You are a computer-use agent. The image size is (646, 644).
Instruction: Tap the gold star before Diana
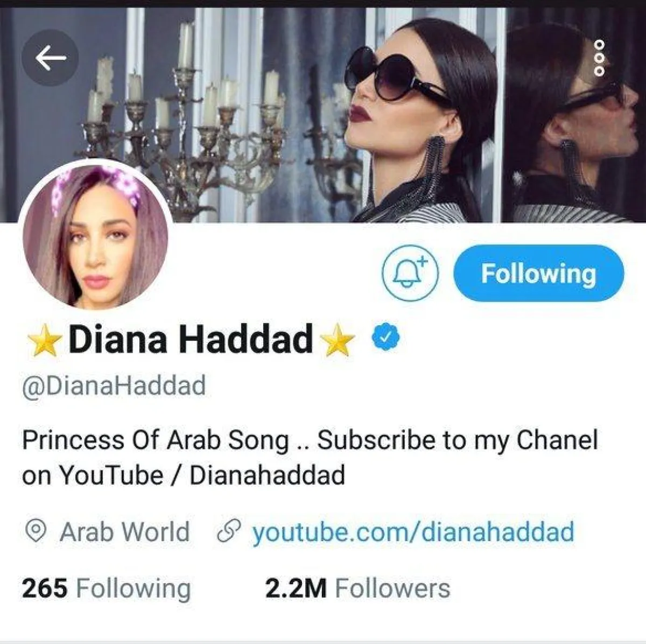(45, 341)
